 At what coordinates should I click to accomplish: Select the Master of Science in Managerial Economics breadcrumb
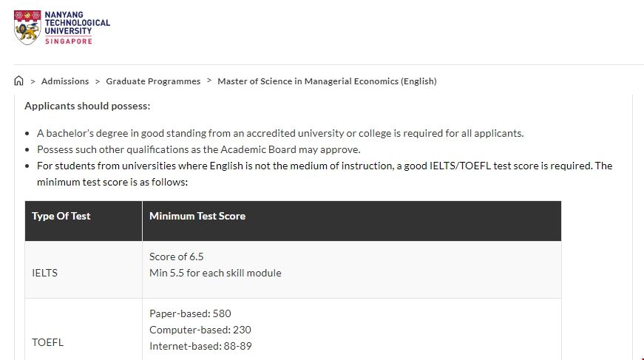click(327, 81)
